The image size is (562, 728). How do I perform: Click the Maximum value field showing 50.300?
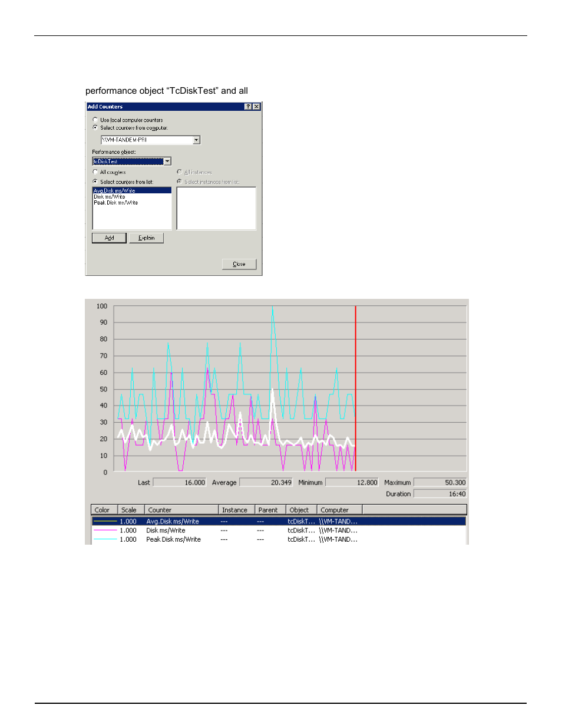pos(440,482)
